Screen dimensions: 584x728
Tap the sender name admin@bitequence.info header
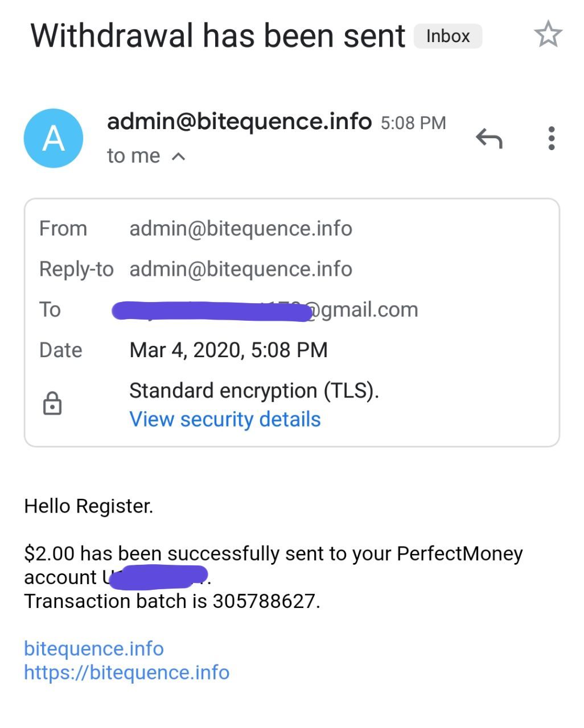click(239, 121)
